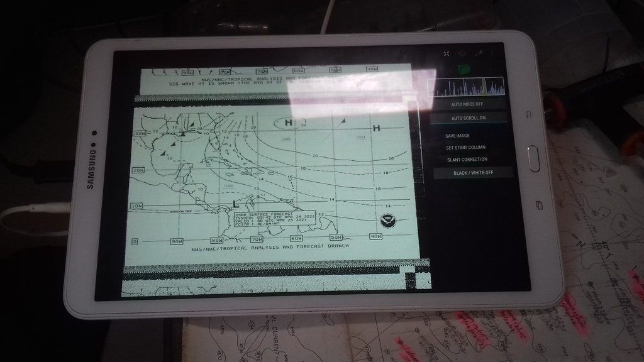Tap the received tropical surface forecast fax image
644x362 pixels.
pyautogui.click(x=273, y=183)
